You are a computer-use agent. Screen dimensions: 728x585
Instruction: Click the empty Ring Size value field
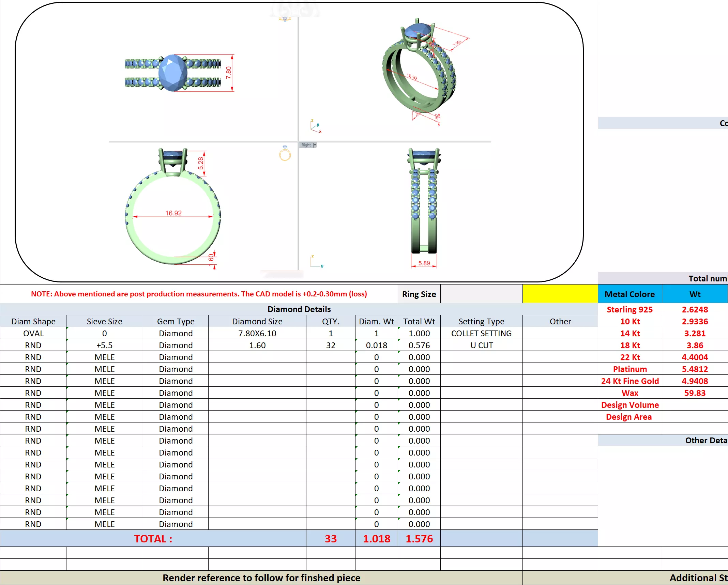(x=481, y=294)
